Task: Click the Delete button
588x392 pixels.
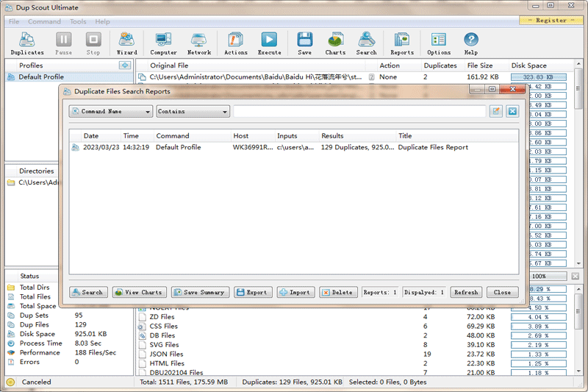Action: pyautogui.click(x=338, y=292)
